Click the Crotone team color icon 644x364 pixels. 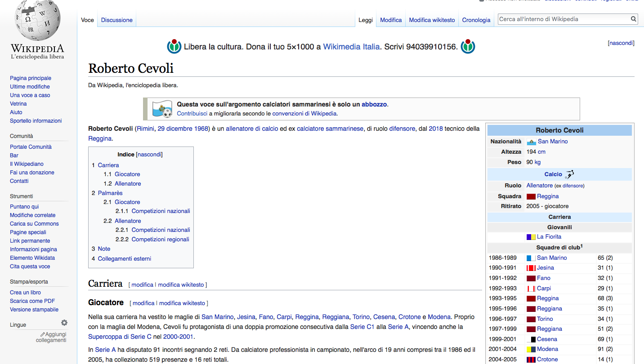531,360
